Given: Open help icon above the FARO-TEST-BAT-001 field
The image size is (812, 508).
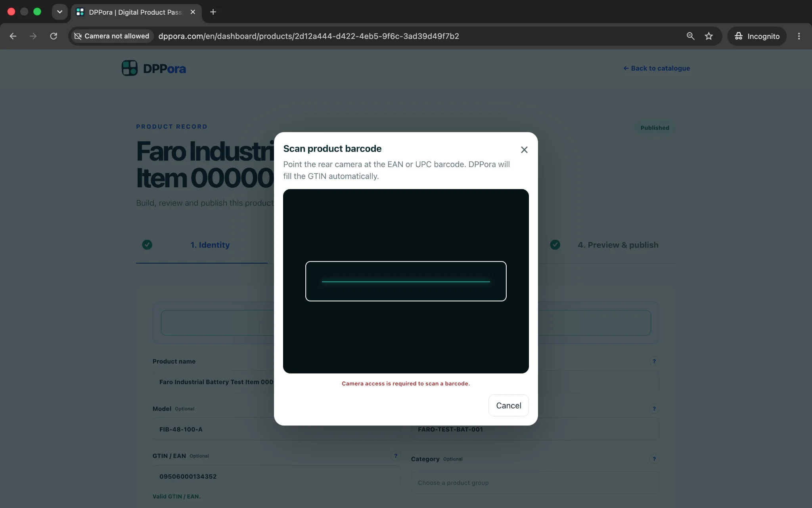Looking at the screenshot, I should [x=654, y=408].
